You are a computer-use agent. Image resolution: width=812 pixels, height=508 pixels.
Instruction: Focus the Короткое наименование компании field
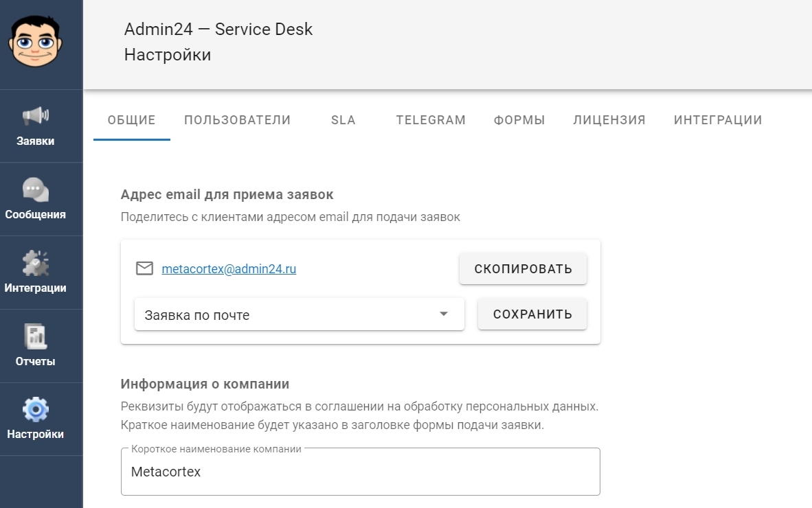click(361, 472)
